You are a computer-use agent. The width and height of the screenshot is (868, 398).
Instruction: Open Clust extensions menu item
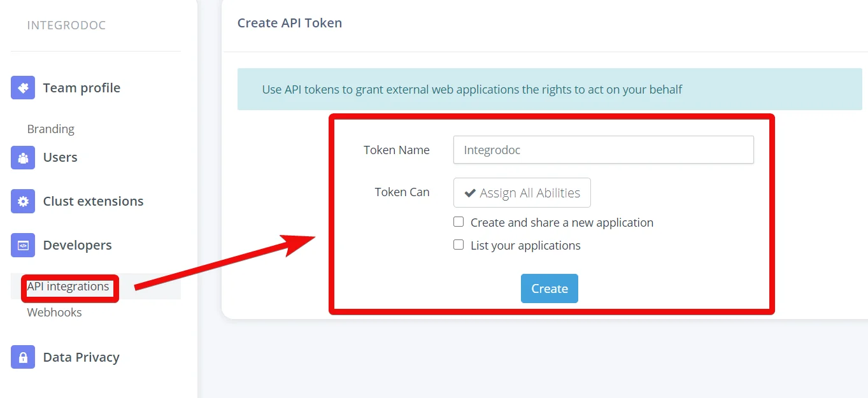[93, 201]
